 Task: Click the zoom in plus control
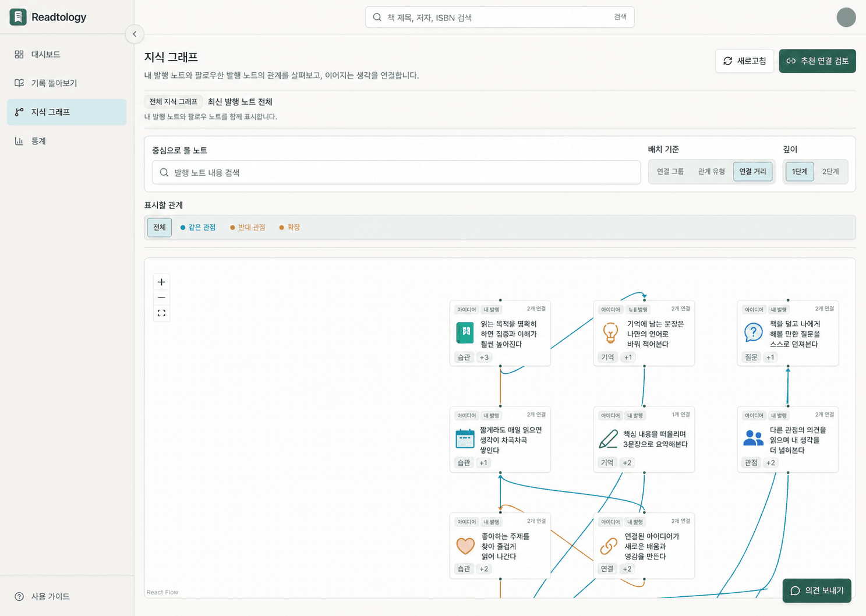161,282
